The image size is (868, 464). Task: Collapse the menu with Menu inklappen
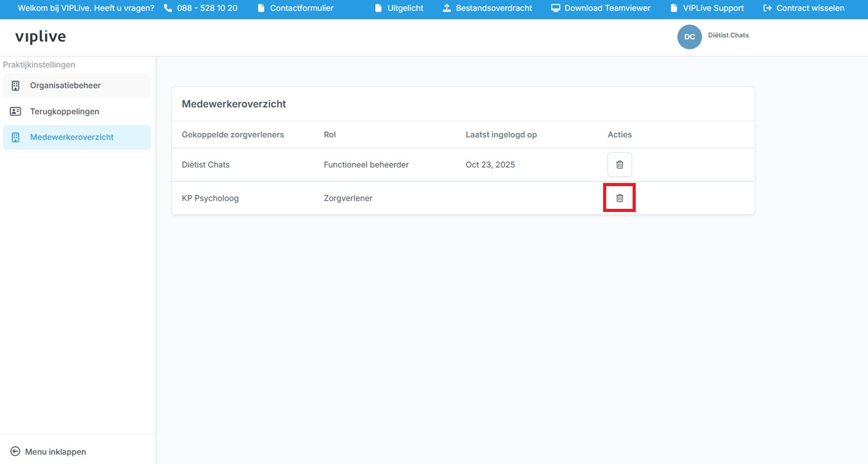(49, 452)
